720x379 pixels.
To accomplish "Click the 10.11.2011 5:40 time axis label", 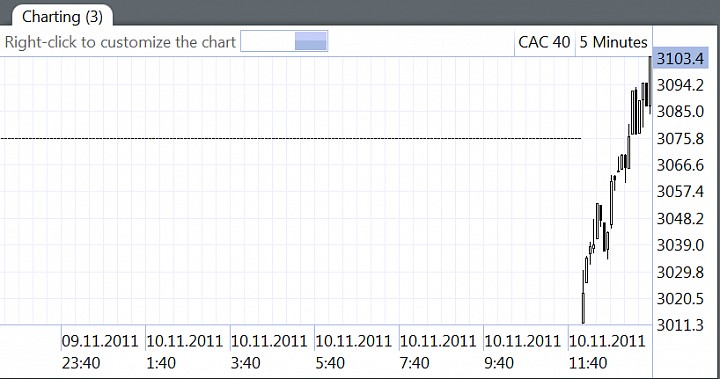I will (353, 352).
